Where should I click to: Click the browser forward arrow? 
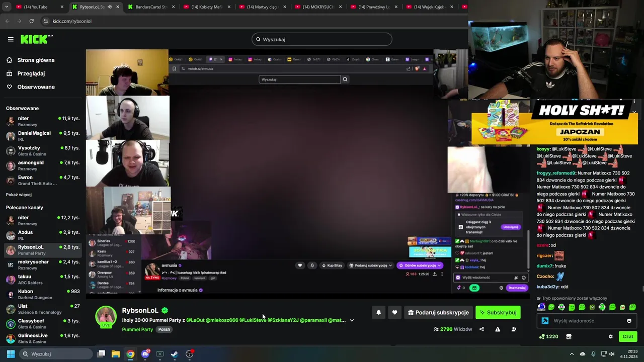click(19, 21)
